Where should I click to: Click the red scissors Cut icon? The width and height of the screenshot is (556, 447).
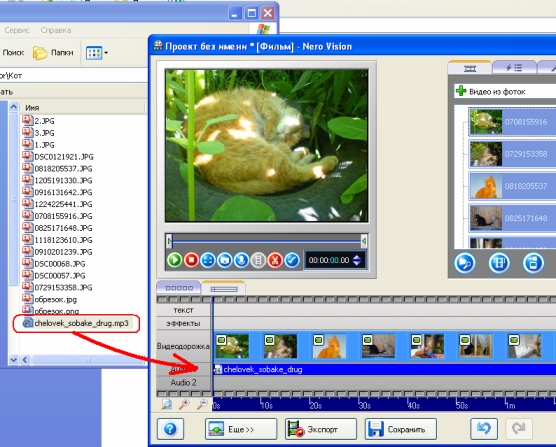tap(275, 260)
